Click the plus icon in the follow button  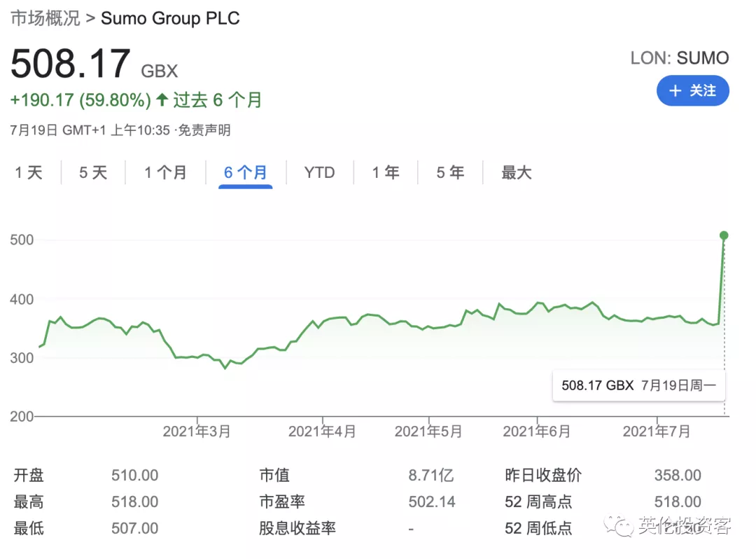tap(675, 90)
